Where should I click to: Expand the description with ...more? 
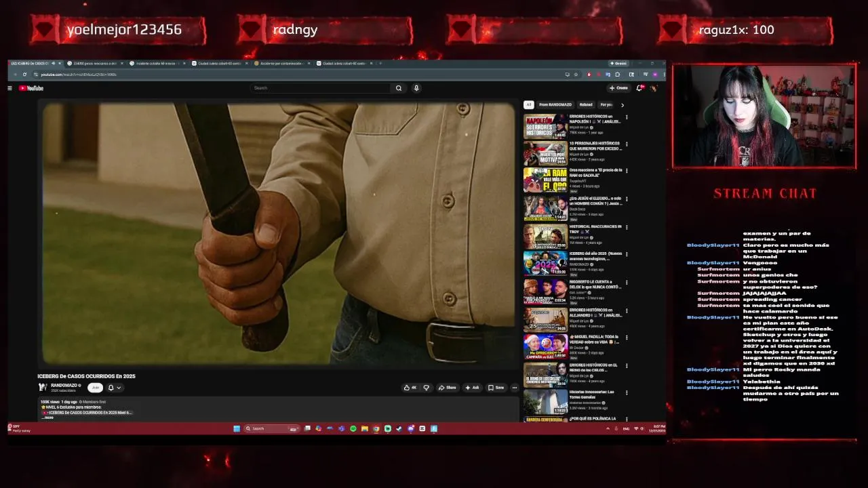point(47,418)
